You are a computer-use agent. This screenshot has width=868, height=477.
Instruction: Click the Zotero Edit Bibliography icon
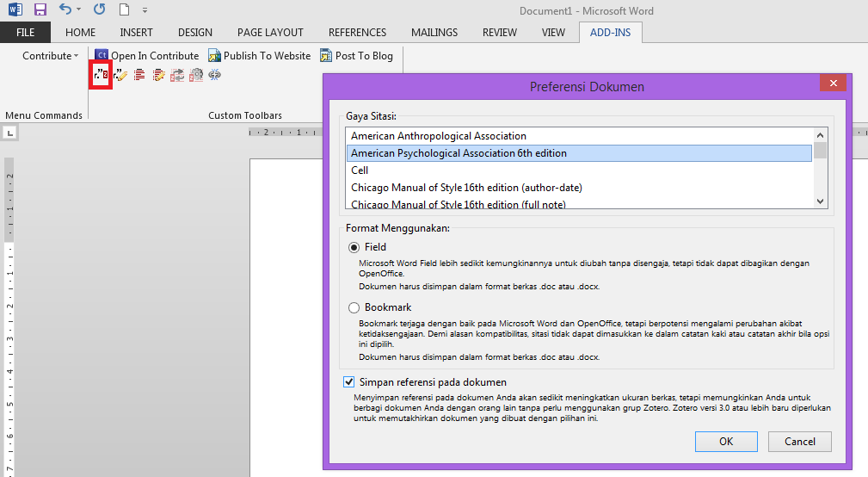click(x=158, y=74)
